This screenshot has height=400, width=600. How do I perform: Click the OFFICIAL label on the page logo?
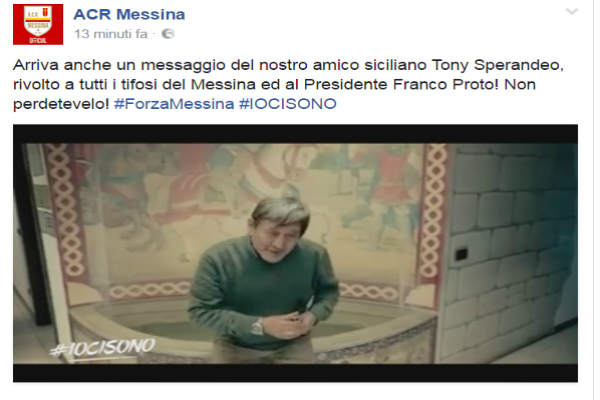pyautogui.click(x=38, y=41)
